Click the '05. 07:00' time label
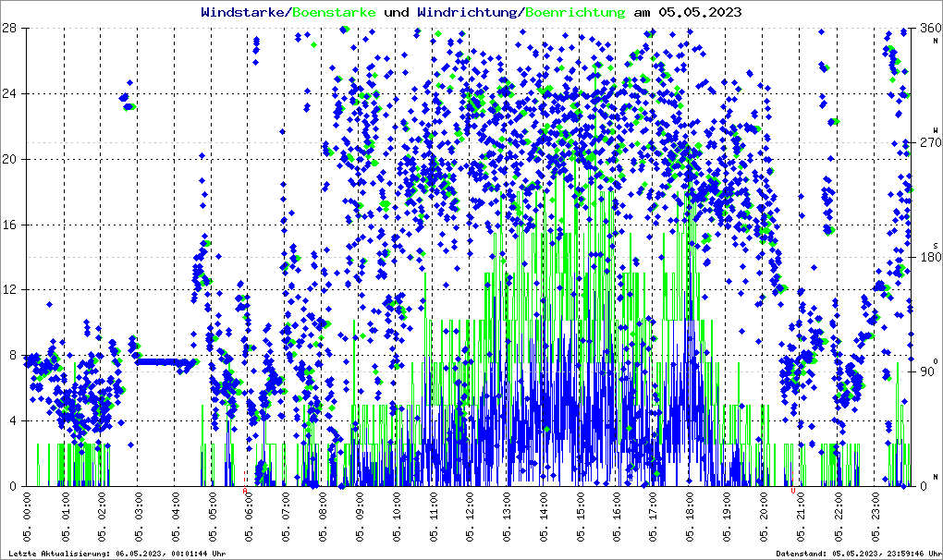The height and width of the screenshot is (560, 943). tap(285, 517)
